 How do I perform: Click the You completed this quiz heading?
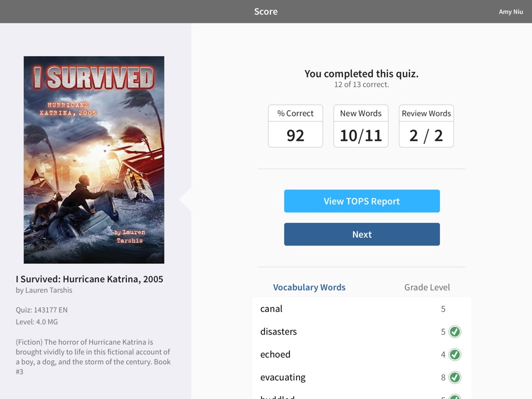coord(361,74)
